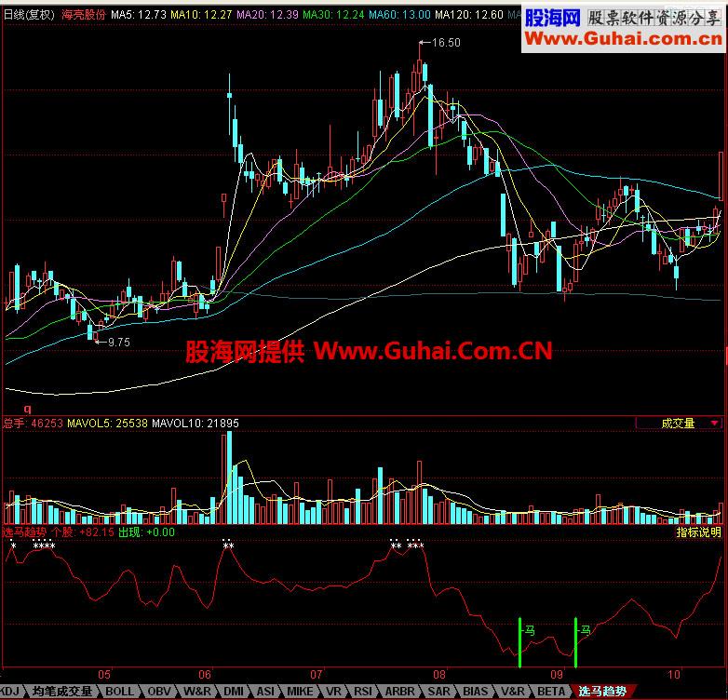Switch to the SAR indicator tab

click(x=438, y=691)
